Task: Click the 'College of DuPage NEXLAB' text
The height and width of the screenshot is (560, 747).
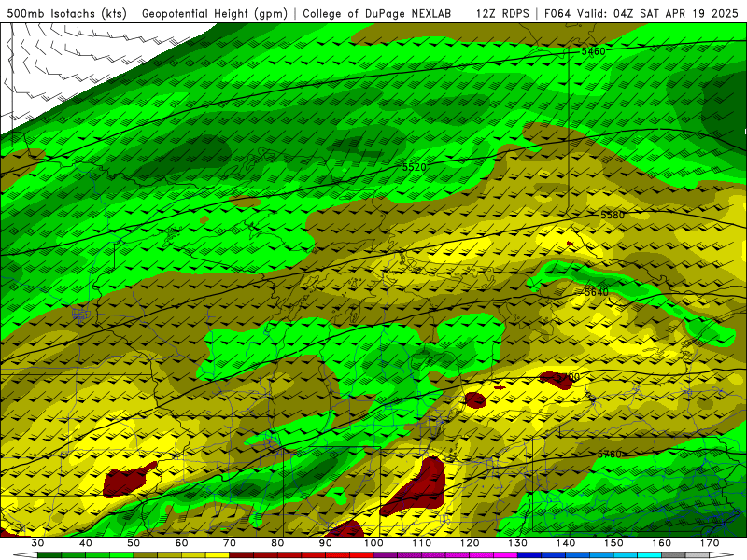Action: pyautogui.click(x=377, y=13)
